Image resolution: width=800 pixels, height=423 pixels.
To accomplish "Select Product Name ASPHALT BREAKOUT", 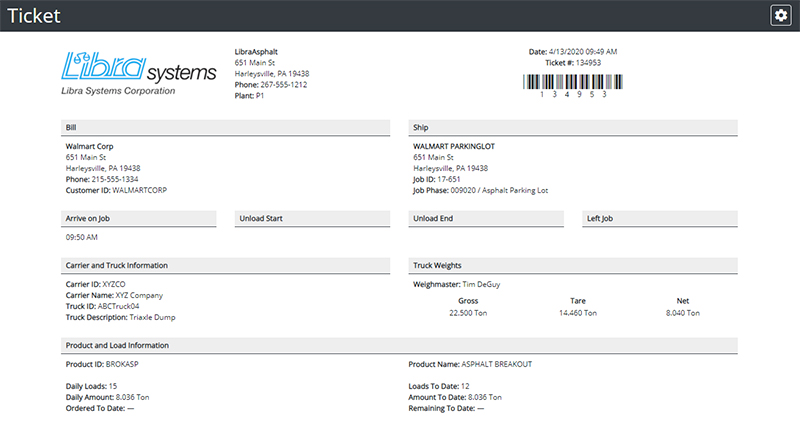I will 470,364.
